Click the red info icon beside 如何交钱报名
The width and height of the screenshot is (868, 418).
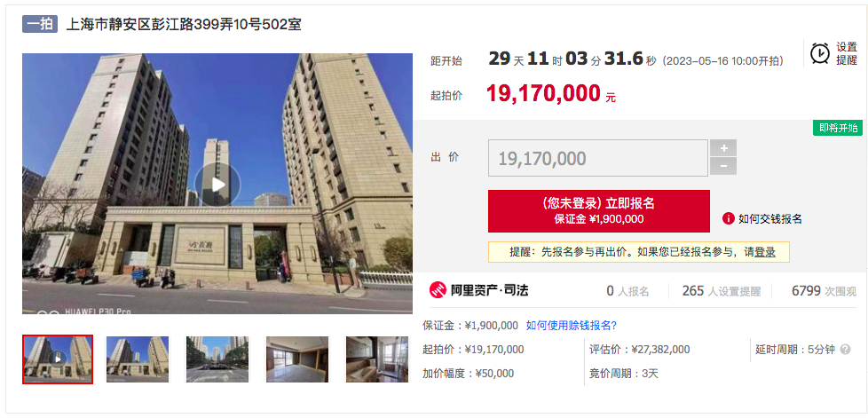point(728,218)
